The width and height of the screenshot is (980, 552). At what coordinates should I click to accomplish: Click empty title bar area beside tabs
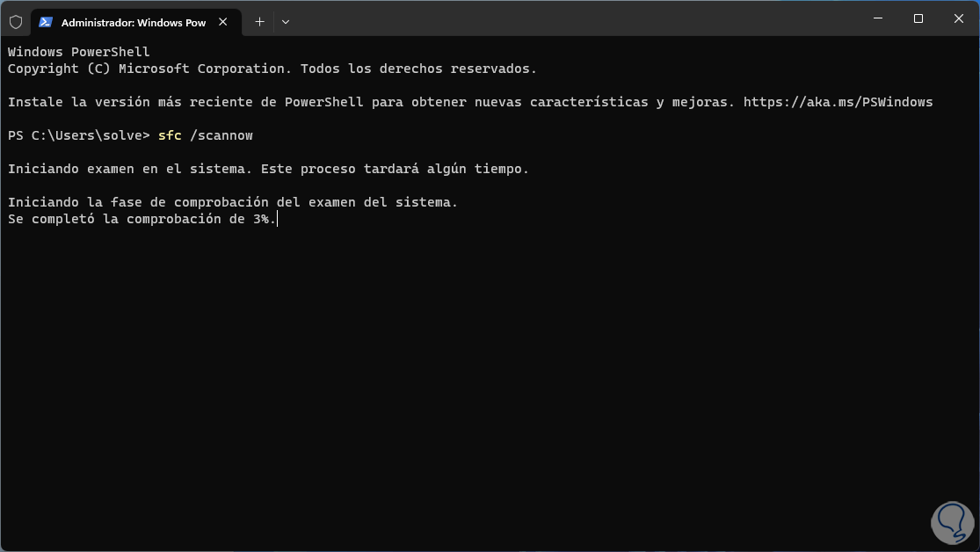tap(571, 19)
